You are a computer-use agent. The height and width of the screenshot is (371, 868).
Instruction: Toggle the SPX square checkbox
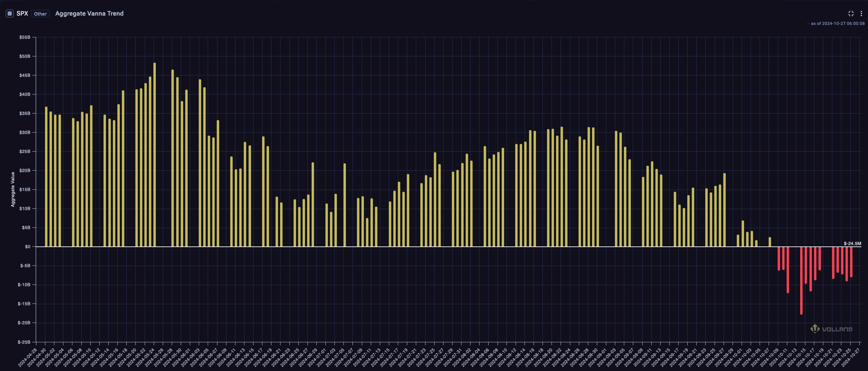[x=10, y=13]
